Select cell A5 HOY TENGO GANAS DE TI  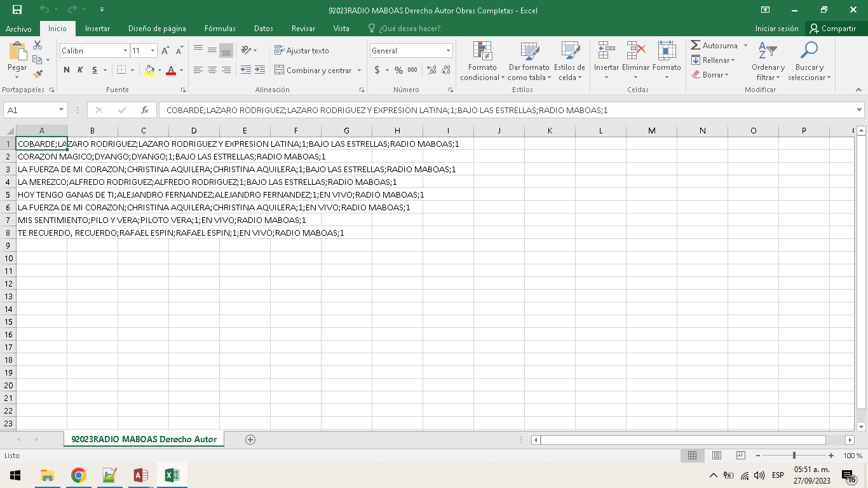42,194
